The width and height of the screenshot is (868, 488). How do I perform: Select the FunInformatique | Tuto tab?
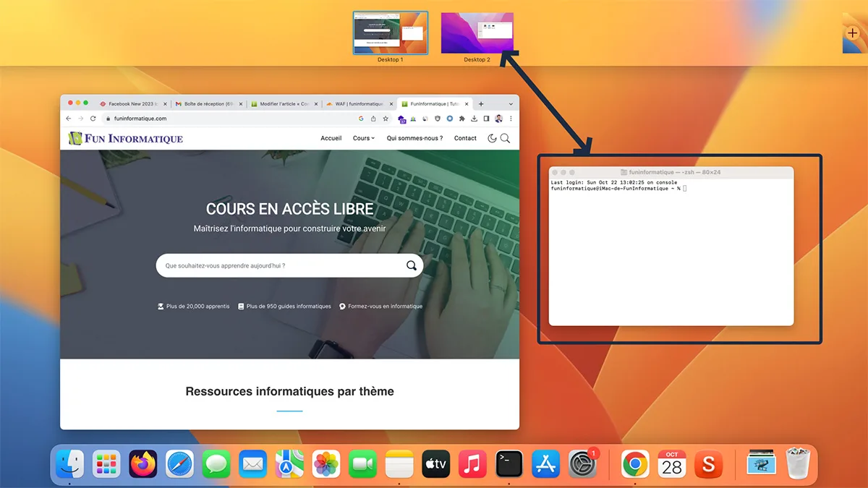[x=435, y=104]
